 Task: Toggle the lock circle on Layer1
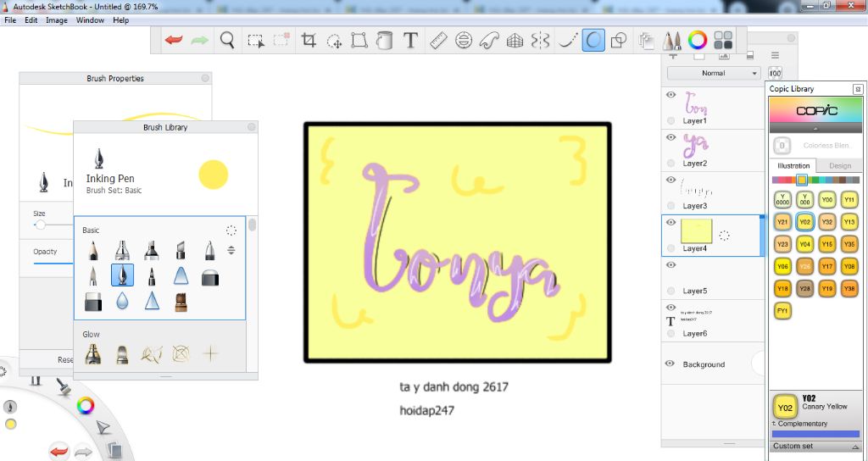coord(671,120)
